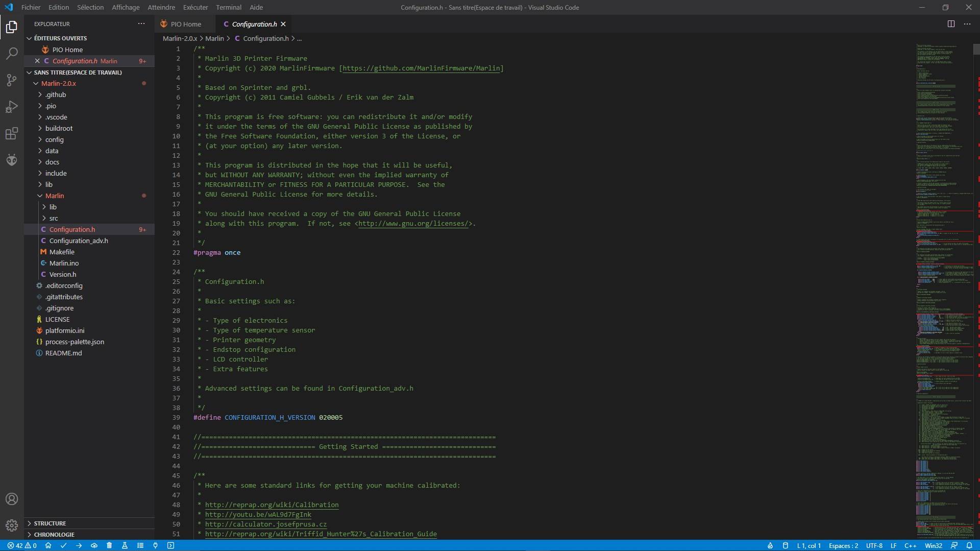Viewport: 980px width, 551px height.
Task: Open calculator.josefprusa.cz link
Action: point(265,524)
